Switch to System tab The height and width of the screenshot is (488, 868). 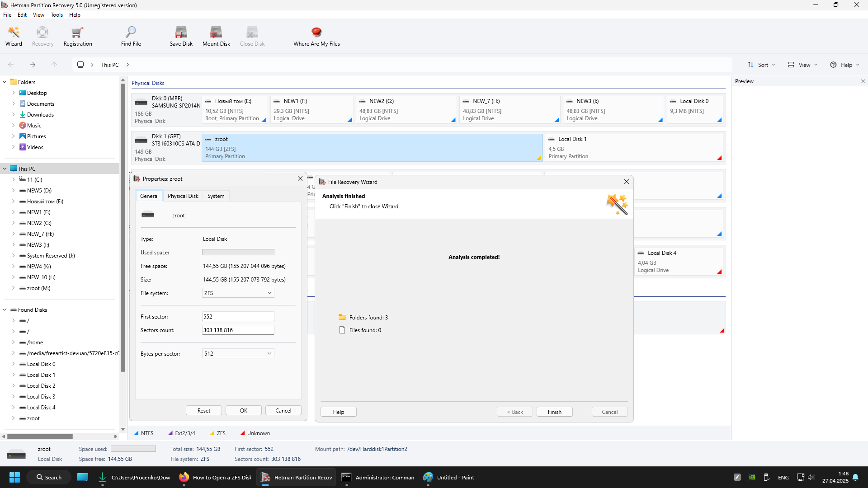point(216,196)
